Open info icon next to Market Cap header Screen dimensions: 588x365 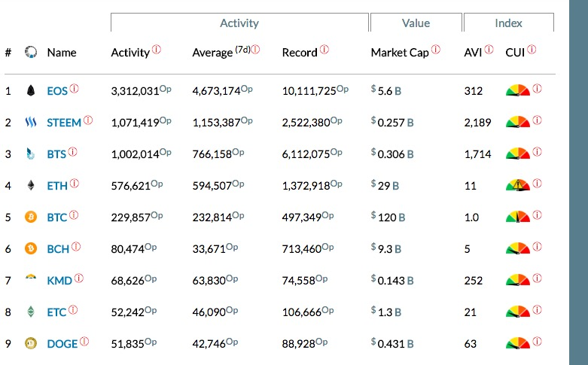tap(436, 50)
